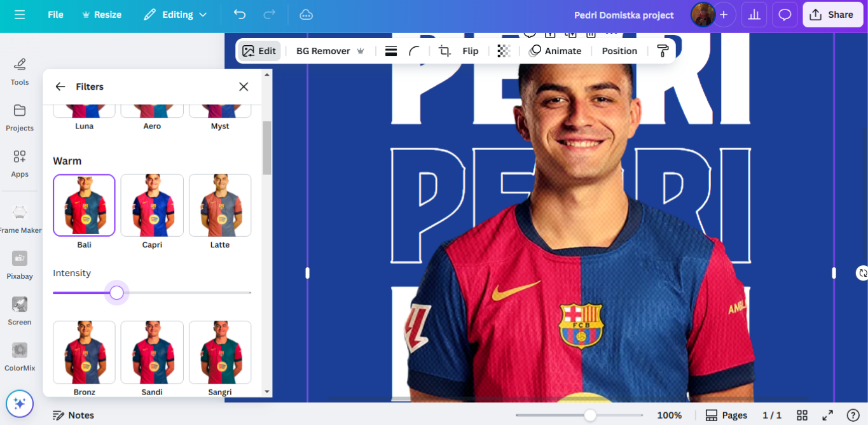Open the Tools sidebar tab

[x=20, y=71]
